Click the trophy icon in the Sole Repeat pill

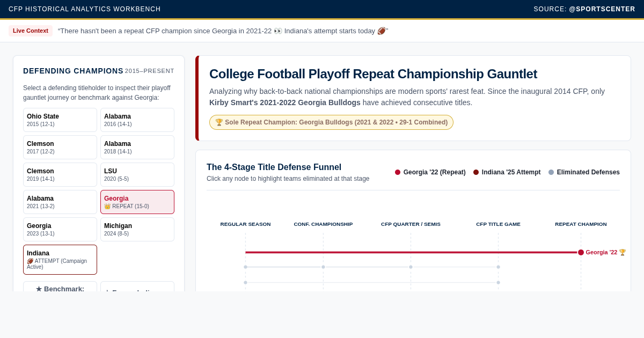click(x=219, y=122)
